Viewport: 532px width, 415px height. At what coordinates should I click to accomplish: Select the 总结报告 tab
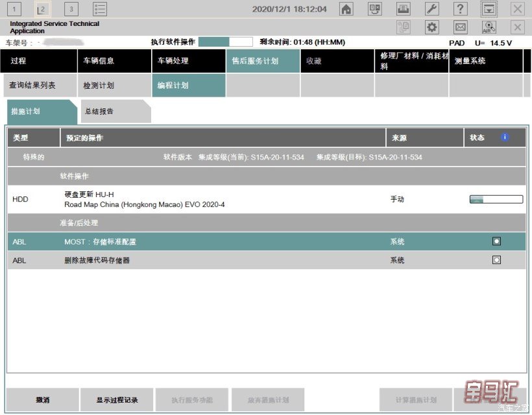tap(114, 112)
